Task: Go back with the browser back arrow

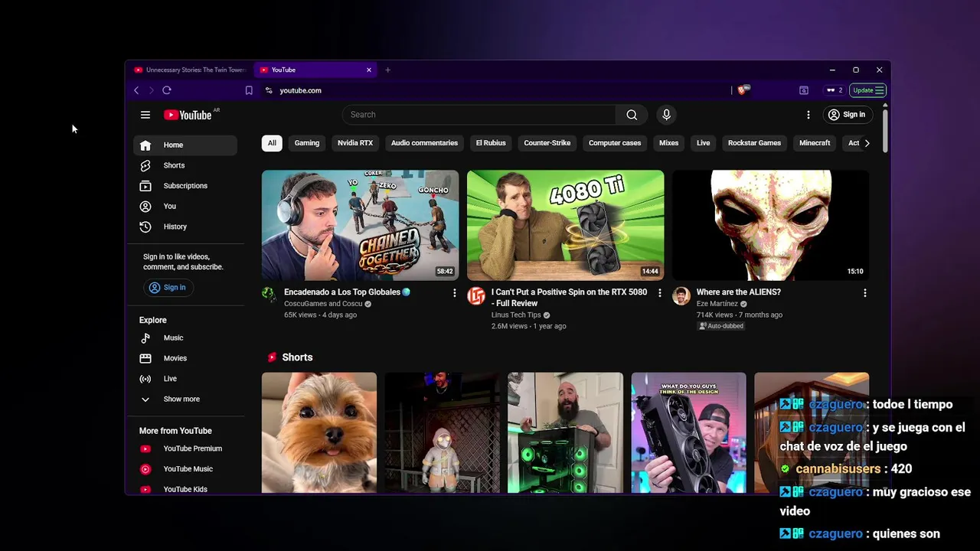Action: click(x=136, y=90)
